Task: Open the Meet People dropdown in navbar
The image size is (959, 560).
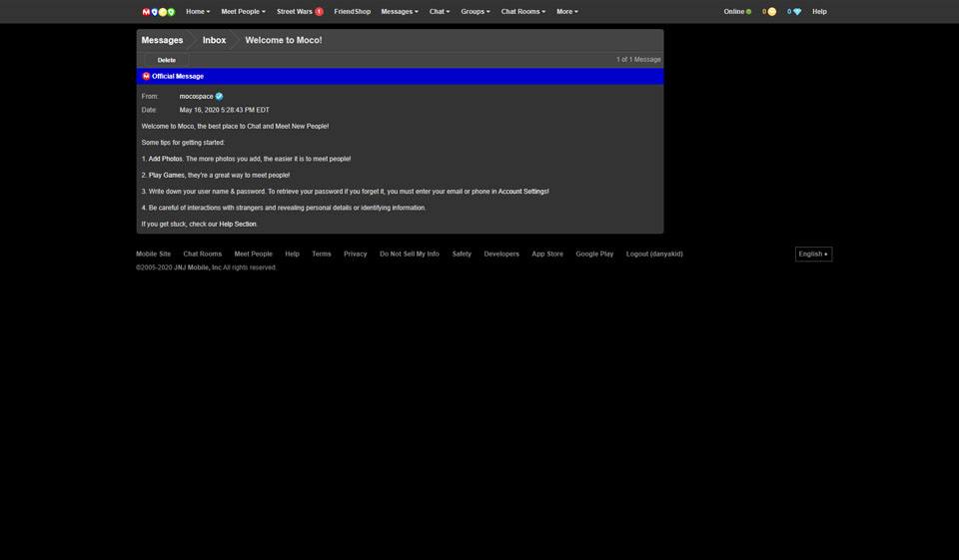Action: [243, 12]
